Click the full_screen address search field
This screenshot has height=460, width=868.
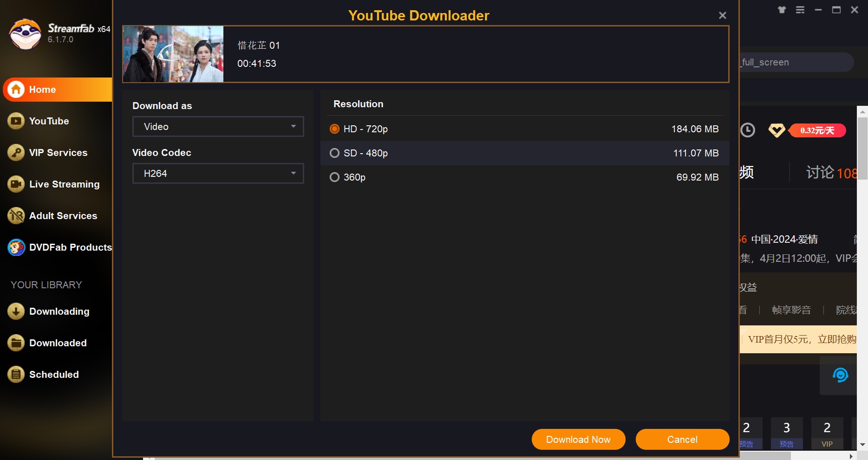point(796,62)
